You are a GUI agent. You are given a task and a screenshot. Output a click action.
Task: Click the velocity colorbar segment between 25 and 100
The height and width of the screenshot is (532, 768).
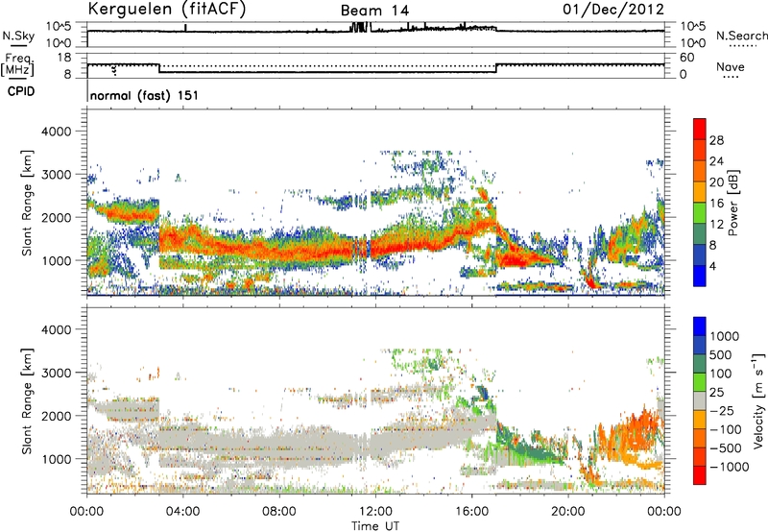(700, 382)
